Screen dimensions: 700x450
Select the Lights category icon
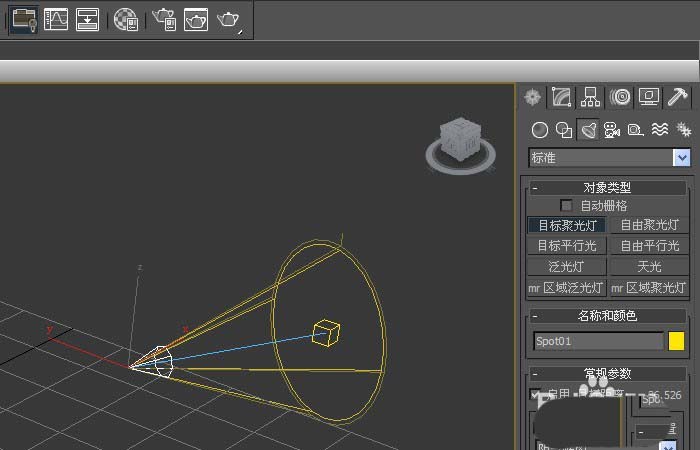(588, 130)
